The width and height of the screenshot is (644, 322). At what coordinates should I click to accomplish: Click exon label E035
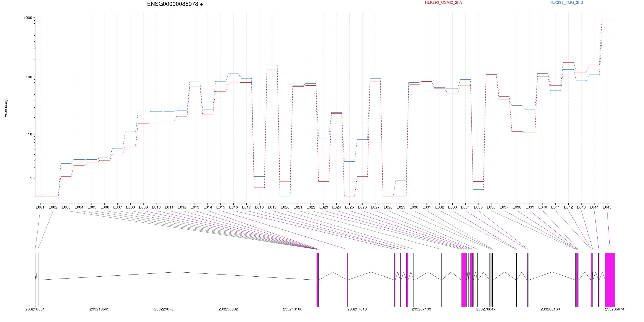478,207
